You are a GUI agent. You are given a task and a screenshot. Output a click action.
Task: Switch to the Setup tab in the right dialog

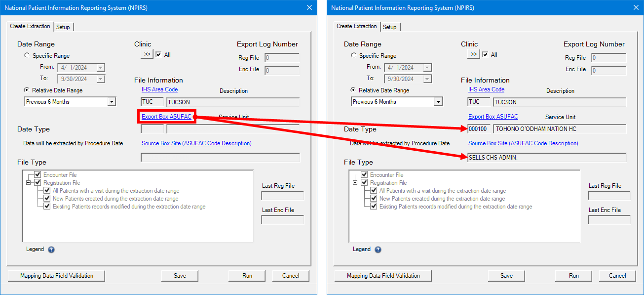click(x=389, y=27)
